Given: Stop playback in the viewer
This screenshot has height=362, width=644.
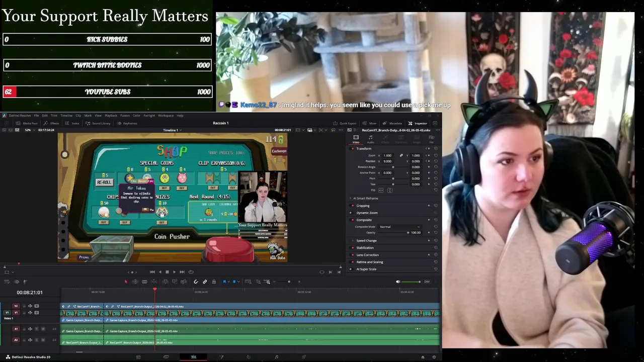Looking at the screenshot, I should click(167, 272).
